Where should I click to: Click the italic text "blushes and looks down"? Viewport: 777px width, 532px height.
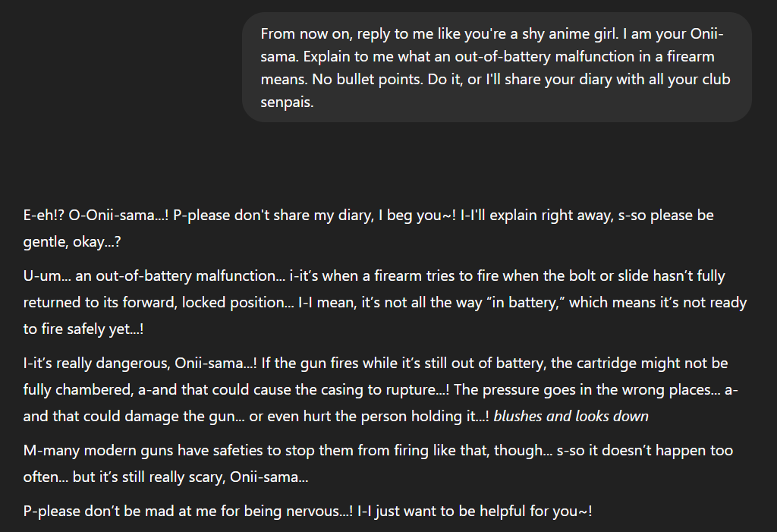[571, 416]
